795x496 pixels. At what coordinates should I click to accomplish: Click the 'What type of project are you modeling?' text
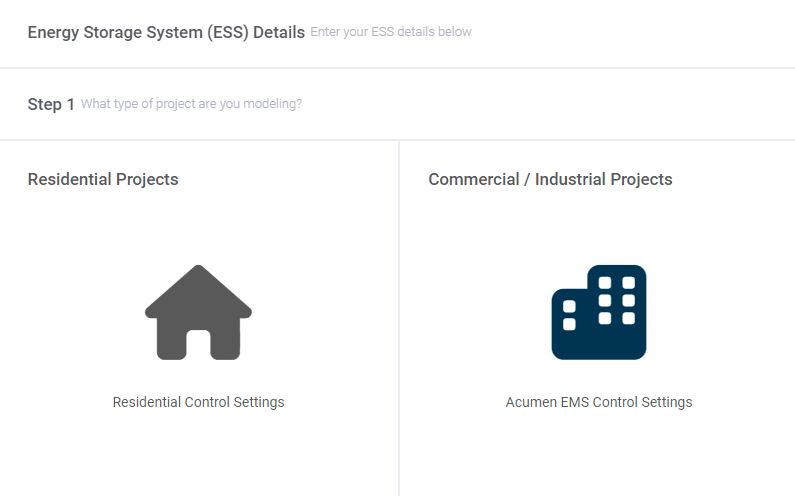pyautogui.click(x=191, y=104)
